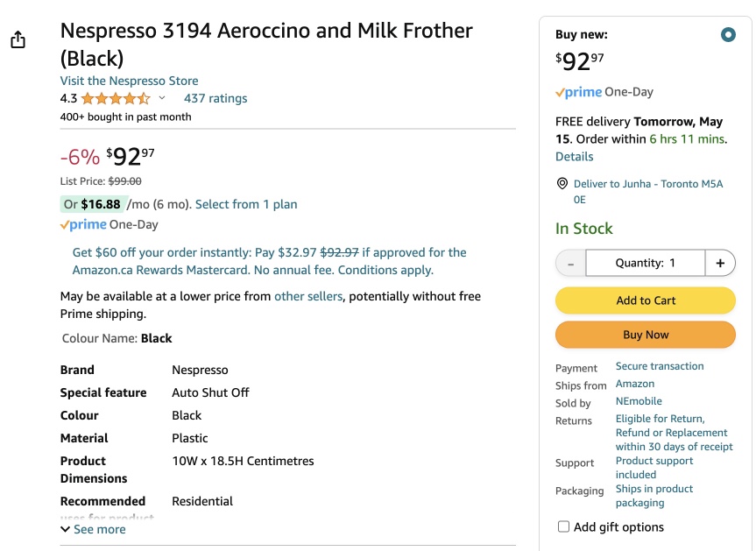Viewport: 756px width, 551px height.
Task: Click the Buy Now button
Action: tap(645, 335)
